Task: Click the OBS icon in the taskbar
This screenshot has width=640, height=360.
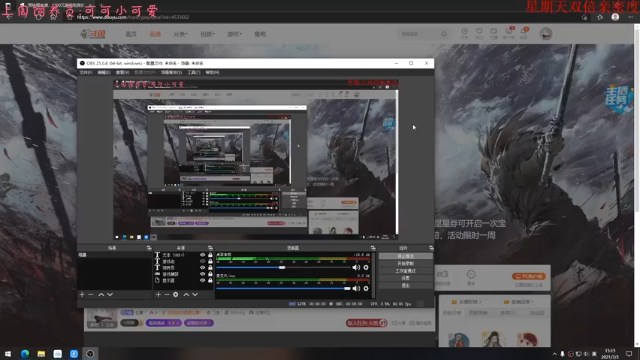Action: click(x=90, y=353)
